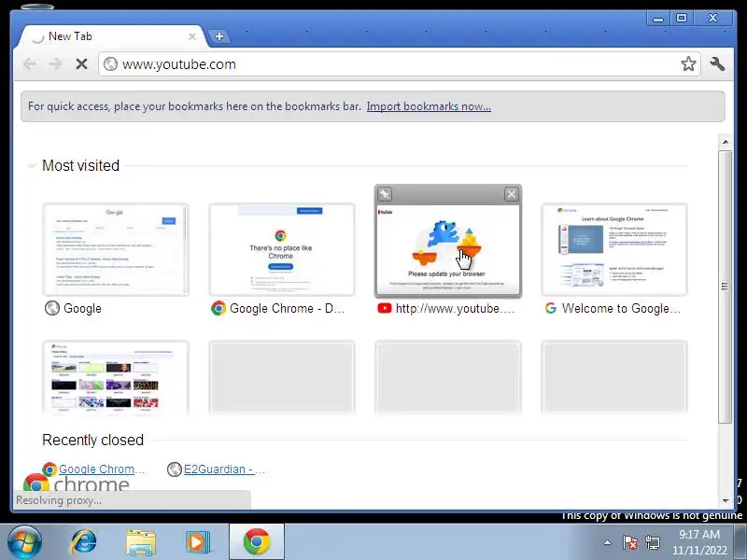The width and height of the screenshot is (747, 560).
Task: Click the YouTube favicon under thumbnail
Action: pos(385,309)
